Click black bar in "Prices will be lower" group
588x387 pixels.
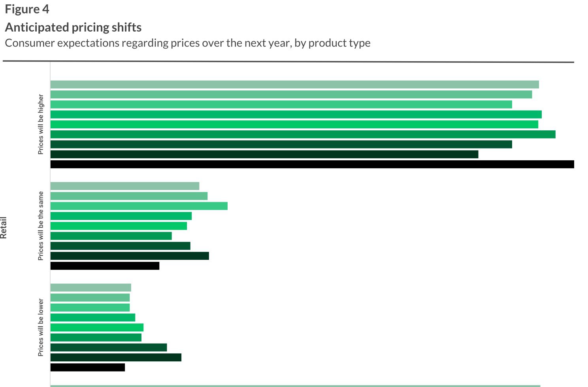pos(87,367)
